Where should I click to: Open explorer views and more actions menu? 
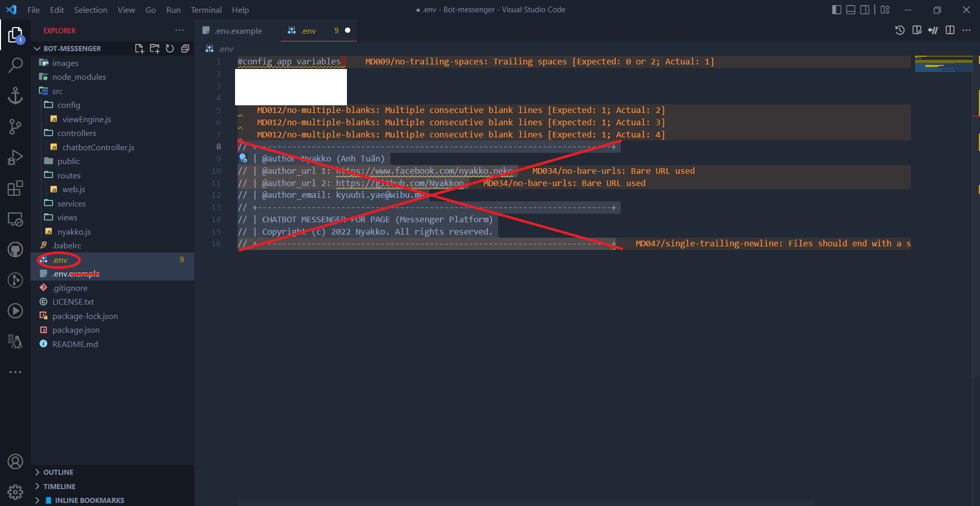[x=179, y=31]
